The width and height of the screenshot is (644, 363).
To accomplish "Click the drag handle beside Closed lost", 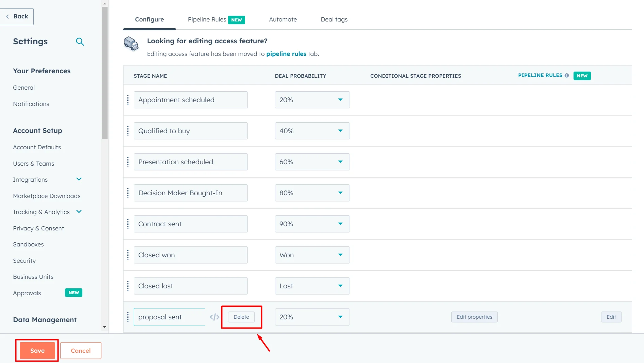I will pyautogui.click(x=128, y=286).
